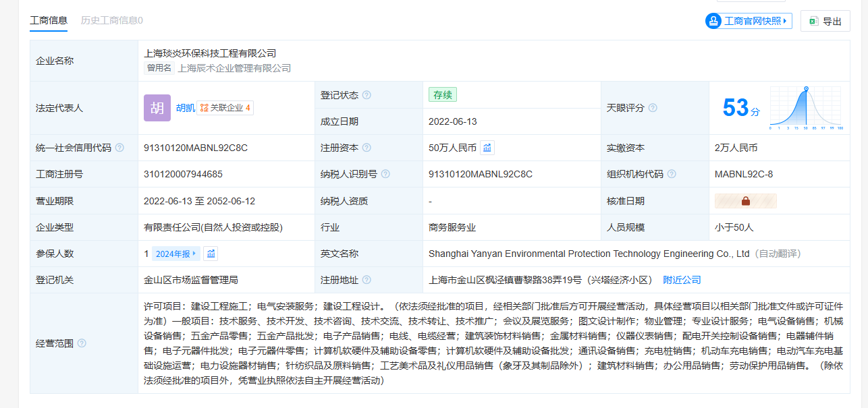868x408 pixels.
Task: Click the 曾用名 label tag
Action: (159, 68)
